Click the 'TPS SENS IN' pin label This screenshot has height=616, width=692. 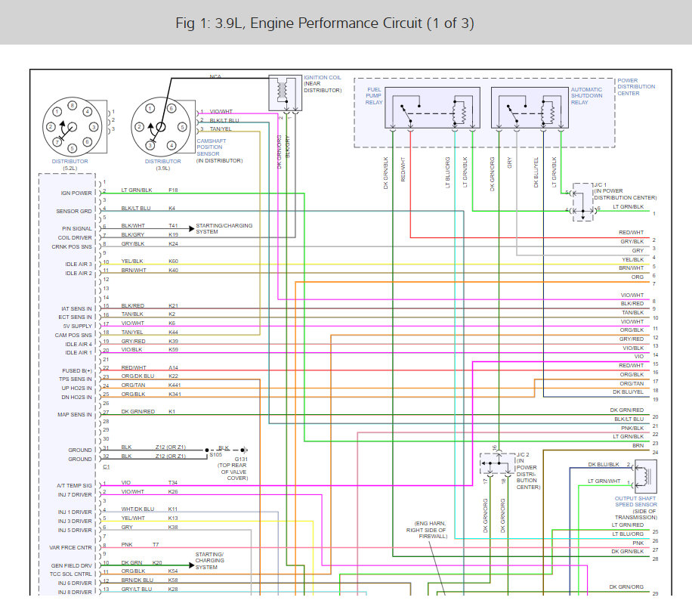click(76, 379)
